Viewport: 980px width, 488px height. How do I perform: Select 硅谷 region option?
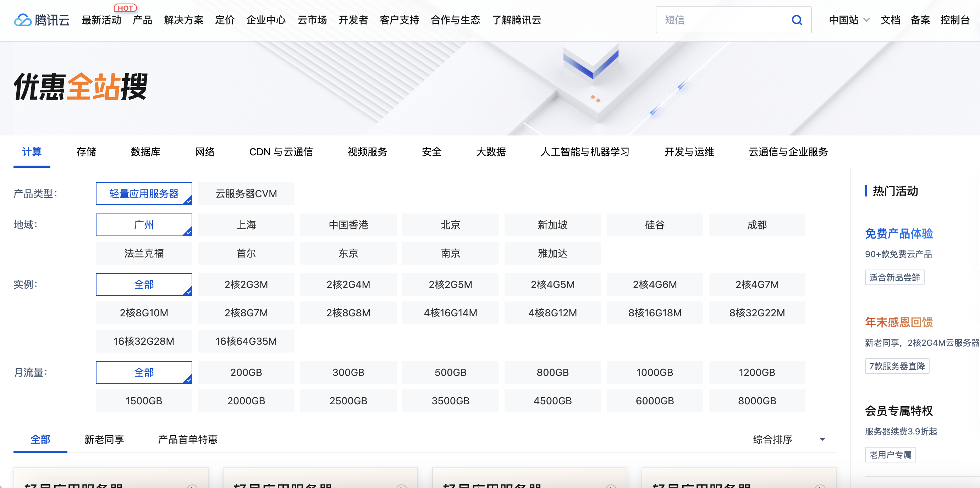[x=655, y=225]
